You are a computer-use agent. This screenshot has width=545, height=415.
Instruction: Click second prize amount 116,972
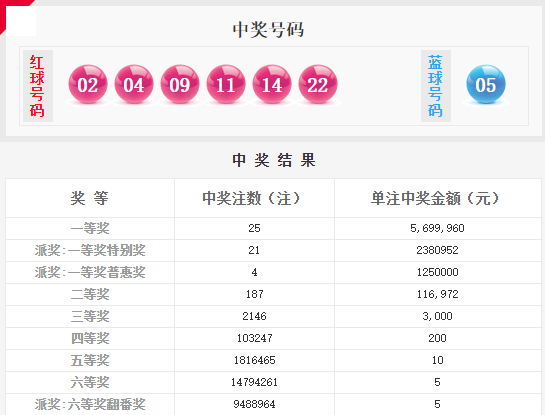click(x=437, y=294)
